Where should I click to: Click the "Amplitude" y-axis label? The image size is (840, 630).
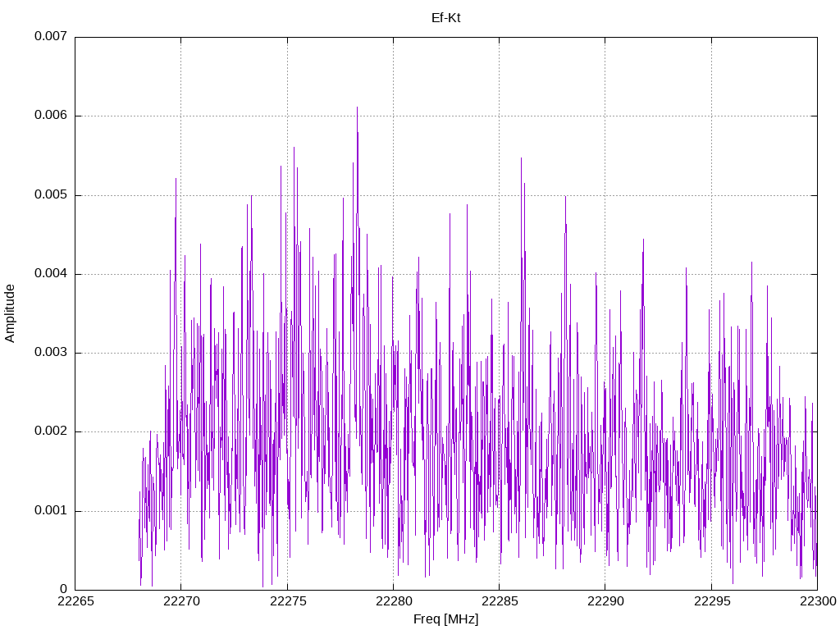[x=10, y=313]
